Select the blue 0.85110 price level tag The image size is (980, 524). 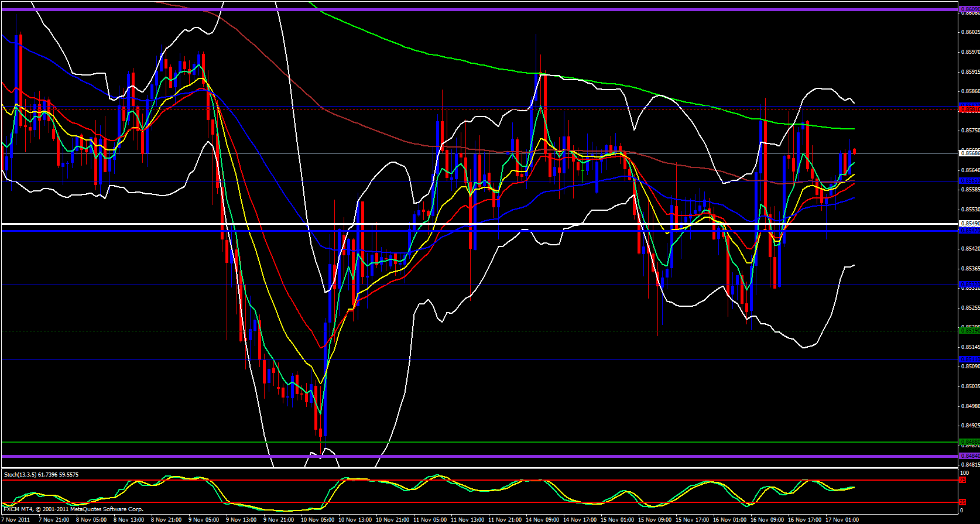[x=969, y=359]
